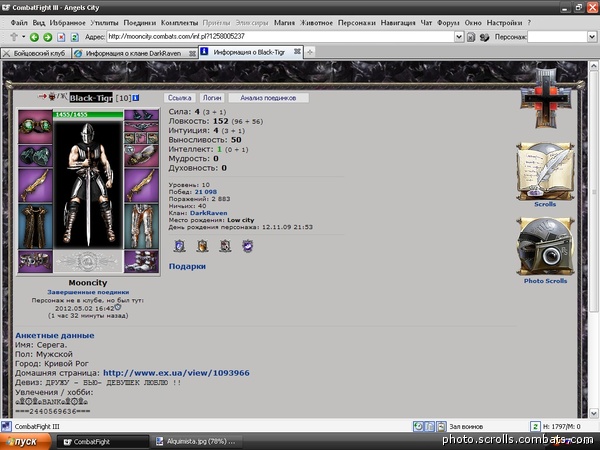Viewport: 600px width, 450px height.
Task: Click the middle ring slot
Action: coord(141,138)
